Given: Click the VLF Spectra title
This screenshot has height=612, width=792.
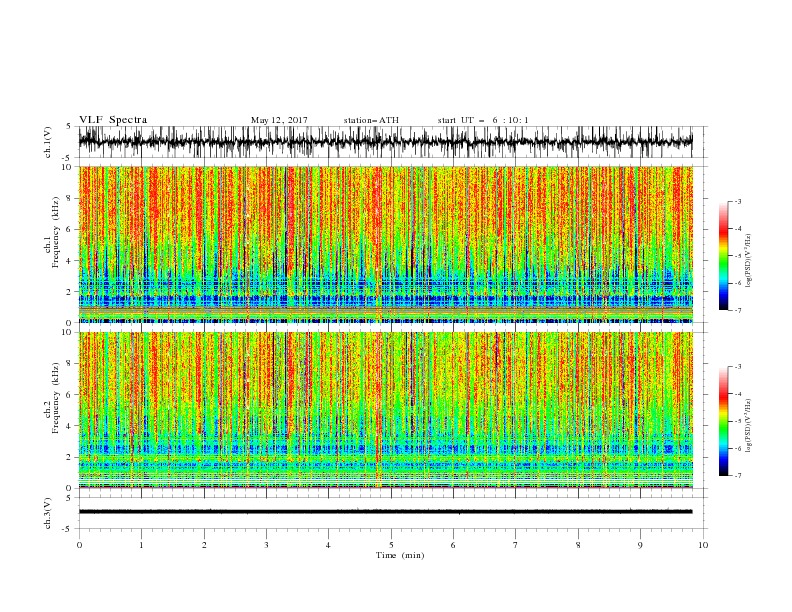Looking at the screenshot, I should point(113,120).
